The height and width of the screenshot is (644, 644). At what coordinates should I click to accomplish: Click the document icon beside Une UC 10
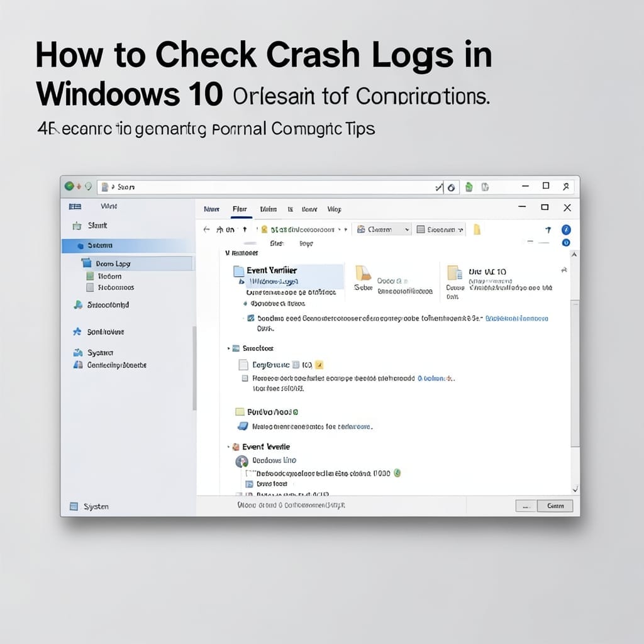(455, 273)
